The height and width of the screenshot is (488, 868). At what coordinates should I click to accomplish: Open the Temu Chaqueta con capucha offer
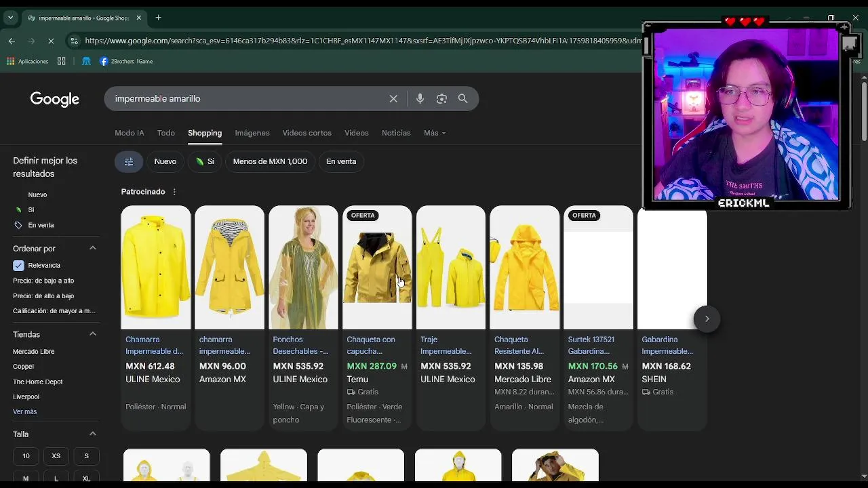pyautogui.click(x=377, y=317)
